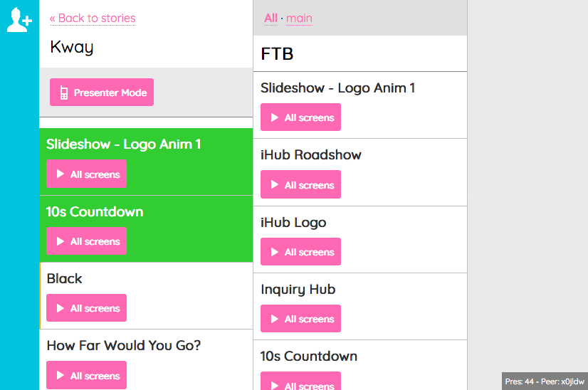
Task: Click the iHub Roadshow title in FTB
Action: click(x=311, y=154)
